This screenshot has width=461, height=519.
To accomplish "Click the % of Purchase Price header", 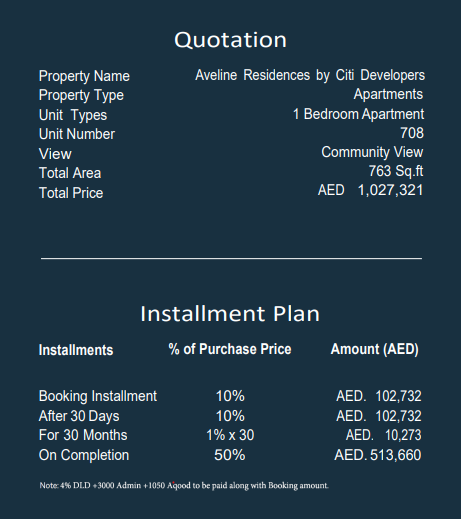I will point(230,349).
